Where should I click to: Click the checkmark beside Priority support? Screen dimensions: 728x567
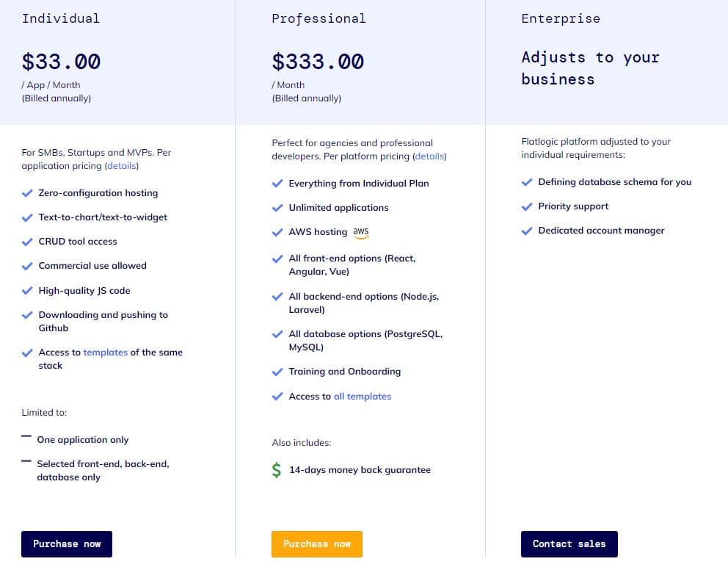click(x=527, y=206)
